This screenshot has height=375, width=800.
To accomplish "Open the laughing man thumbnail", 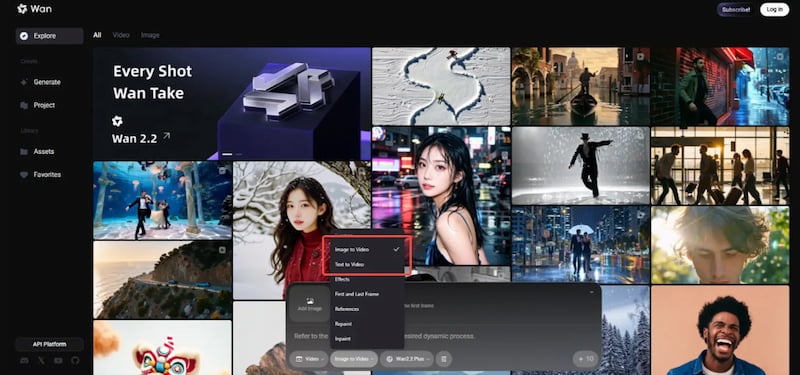I will coord(720,330).
